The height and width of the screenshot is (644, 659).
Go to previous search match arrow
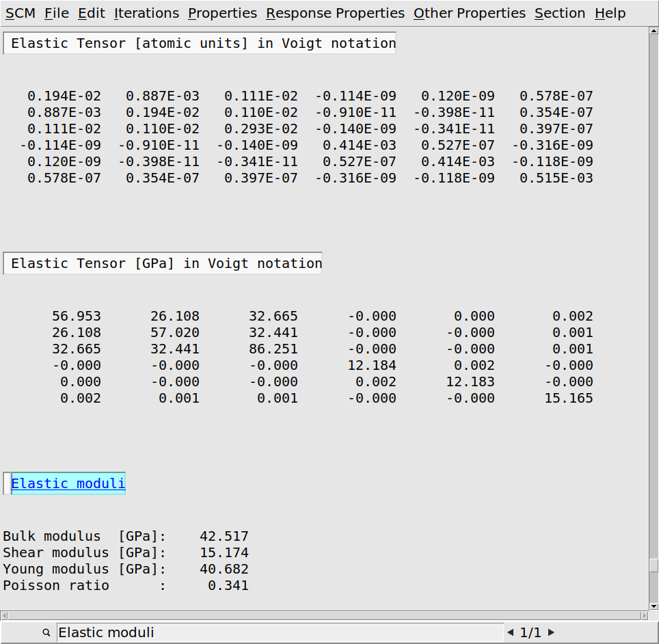[511, 633]
